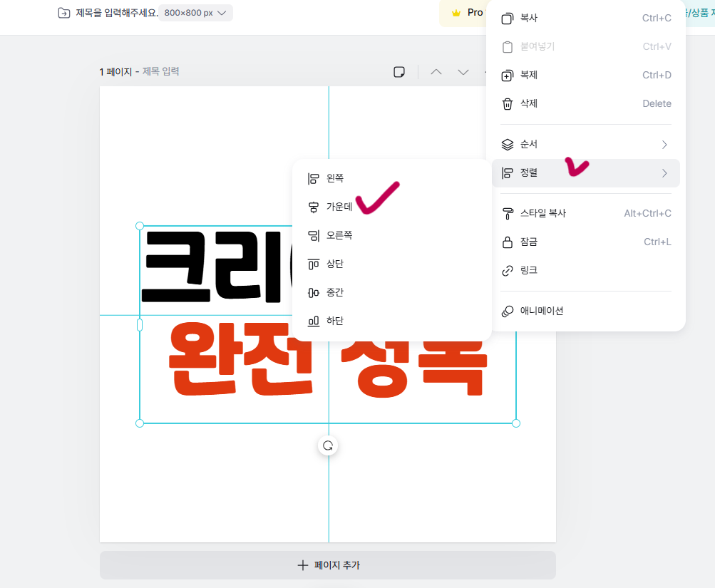
Task: Select the 중간 (middle) alignment icon
Action: click(312, 292)
